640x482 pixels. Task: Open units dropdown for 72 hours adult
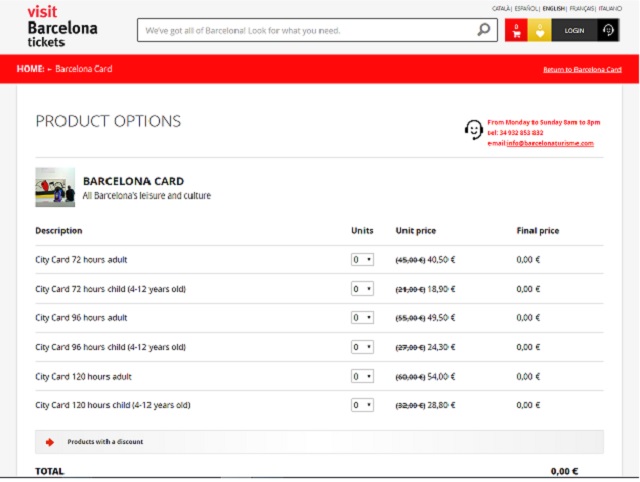coord(362,260)
